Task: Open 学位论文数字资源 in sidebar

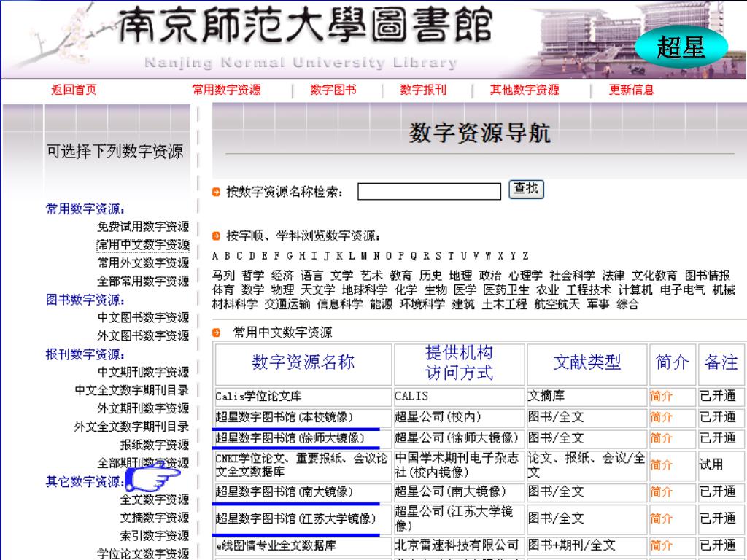Action: (x=143, y=553)
